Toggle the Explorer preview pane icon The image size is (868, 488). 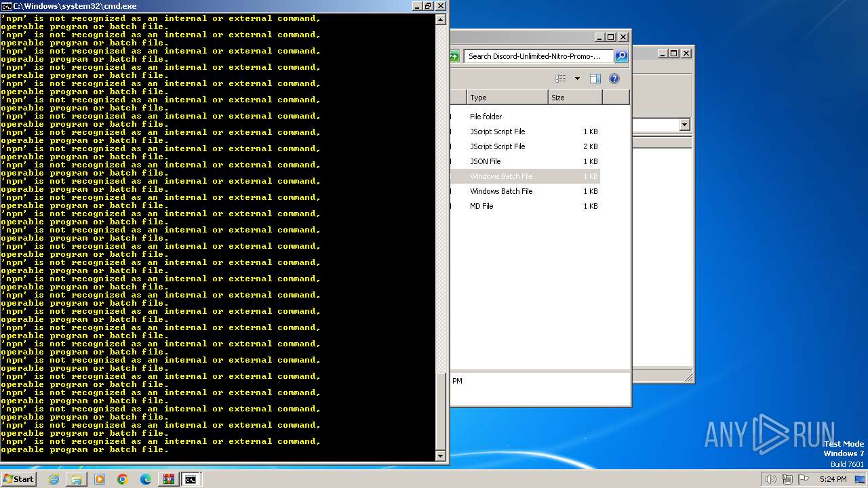[595, 79]
